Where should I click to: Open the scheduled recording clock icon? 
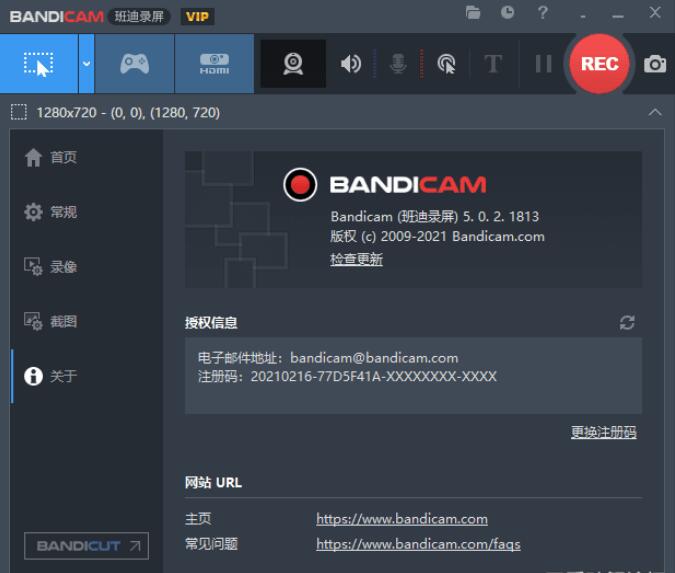(x=508, y=12)
